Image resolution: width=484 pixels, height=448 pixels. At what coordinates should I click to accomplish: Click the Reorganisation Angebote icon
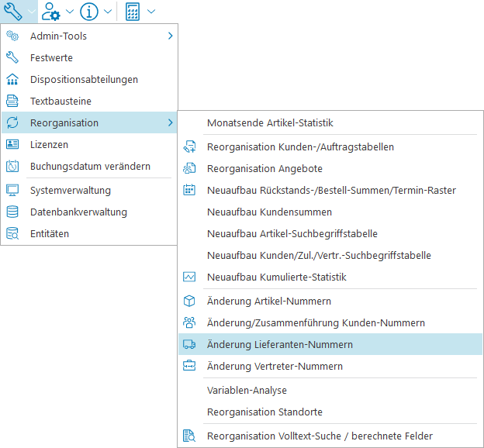[189, 168]
